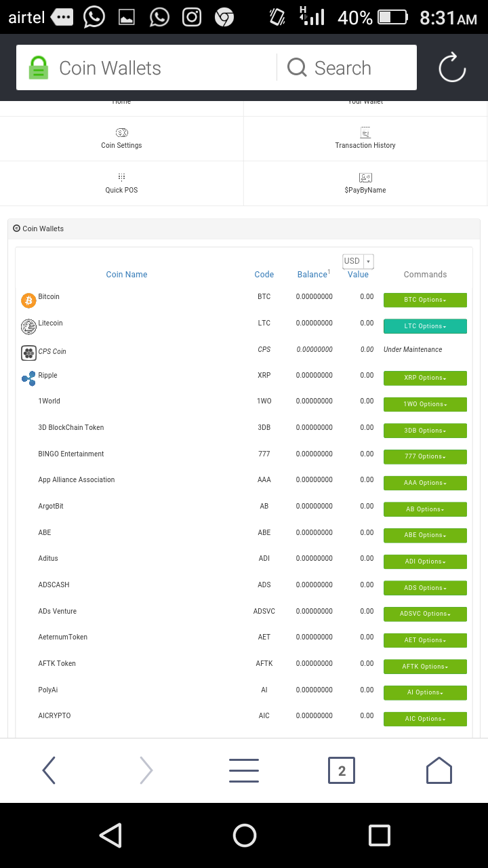This screenshot has height=868, width=488.
Task: Tap Android home circle button
Action: tap(244, 835)
